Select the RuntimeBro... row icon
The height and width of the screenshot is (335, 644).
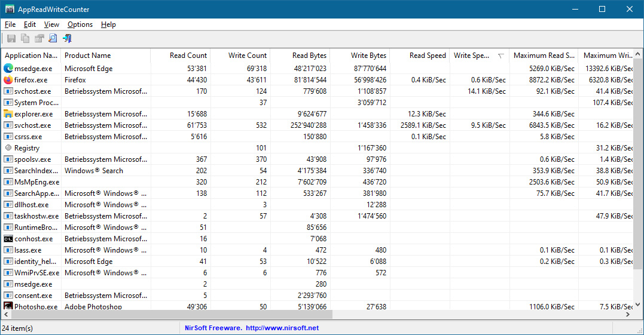(x=8, y=227)
